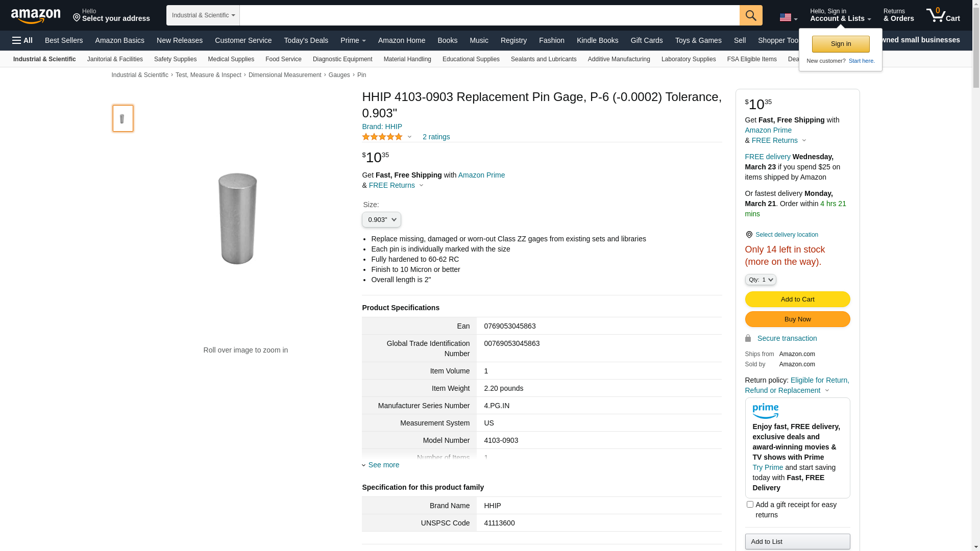
Task: Click the Amazon logo
Action: click(x=36, y=15)
